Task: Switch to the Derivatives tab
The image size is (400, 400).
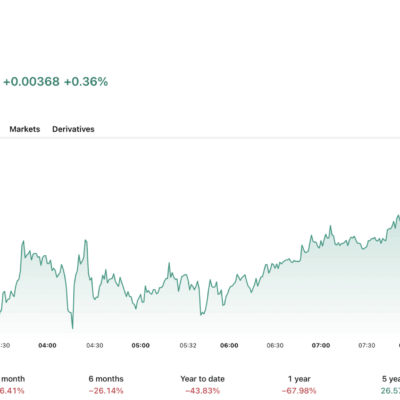Action: click(73, 129)
